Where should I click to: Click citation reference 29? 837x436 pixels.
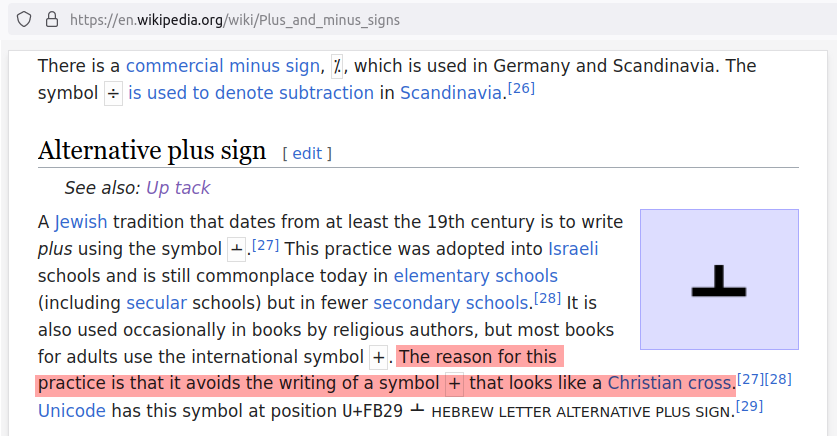[749, 406]
